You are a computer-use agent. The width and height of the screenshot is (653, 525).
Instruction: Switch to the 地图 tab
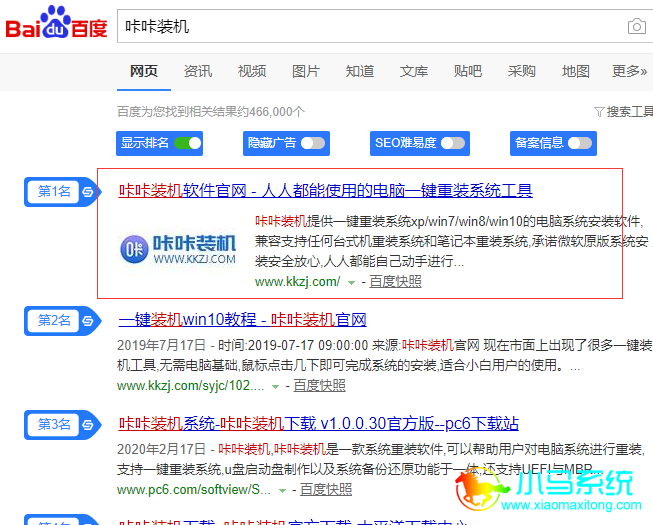576,71
